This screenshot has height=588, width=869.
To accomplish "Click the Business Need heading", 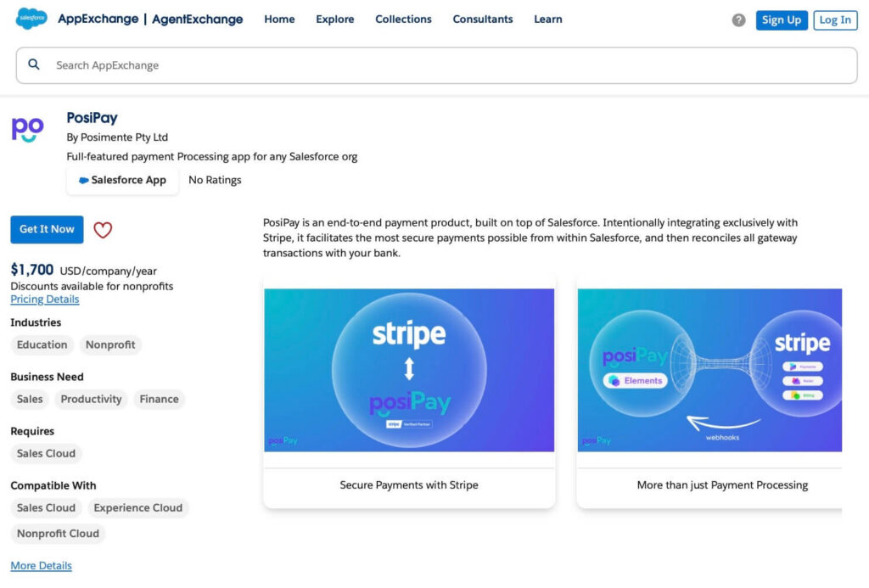I will (48, 377).
